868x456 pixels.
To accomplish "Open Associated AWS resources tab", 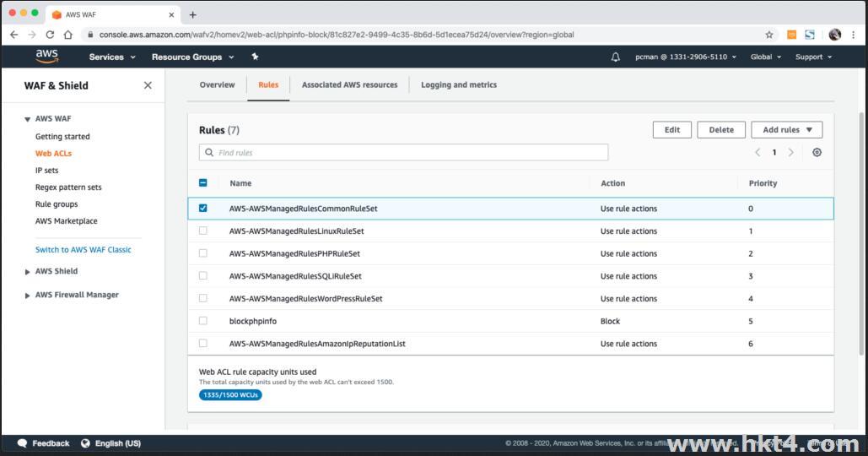I will (x=349, y=84).
